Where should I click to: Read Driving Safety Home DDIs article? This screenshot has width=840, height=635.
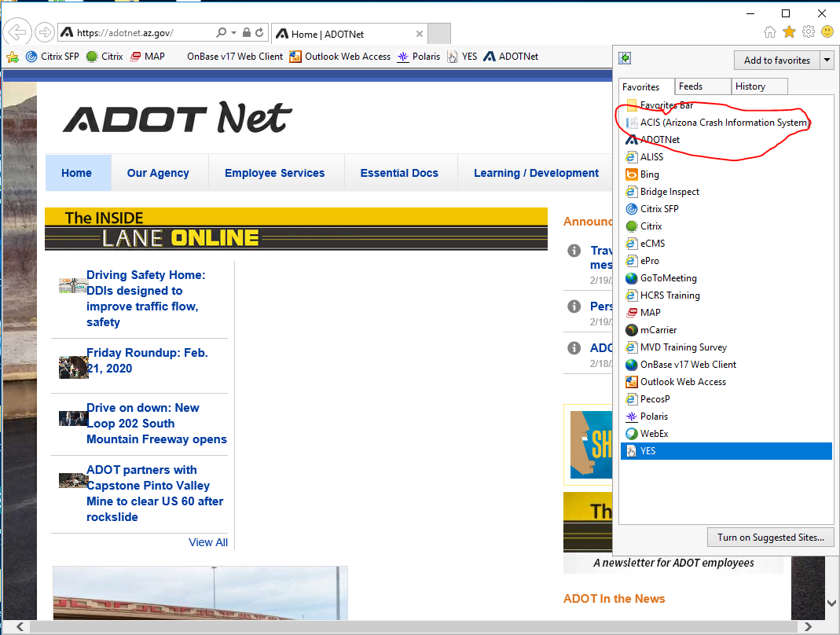tap(145, 299)
